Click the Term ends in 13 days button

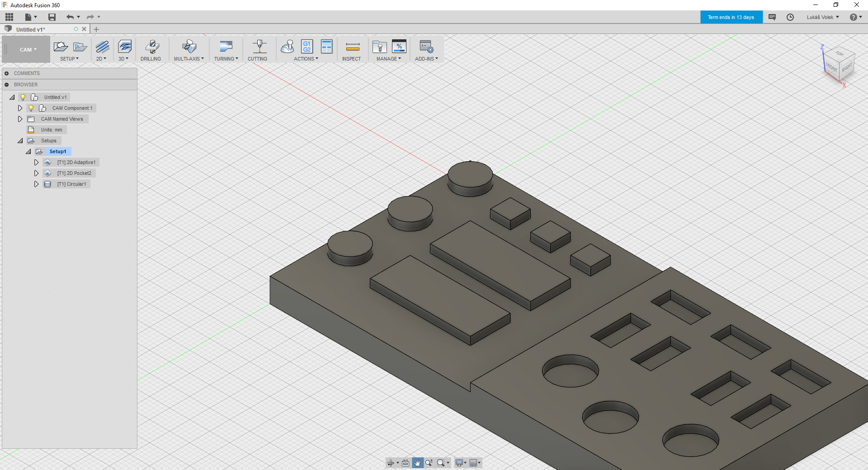[731, 17]
